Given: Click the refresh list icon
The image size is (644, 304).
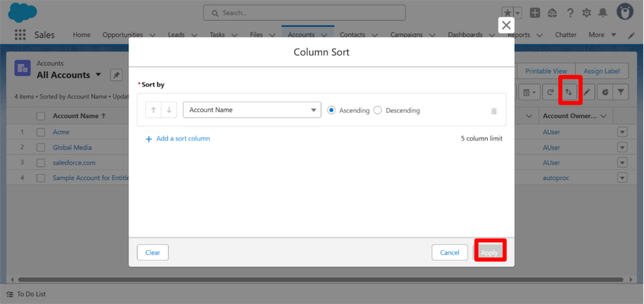Looking at the screenshot, I should point(550,92).
